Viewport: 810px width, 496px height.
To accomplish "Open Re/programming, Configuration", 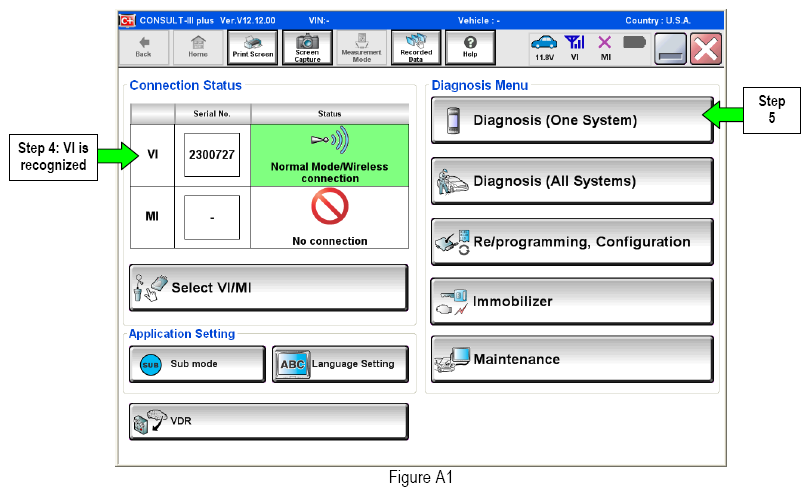I will point(572,242).
